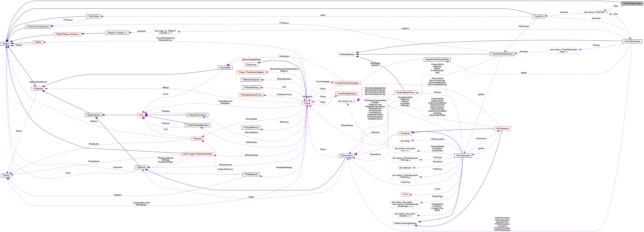The width and height of the screenshot is (644, 232).
Task: Open the THcHodoscope node
Action: coord(463,156)
